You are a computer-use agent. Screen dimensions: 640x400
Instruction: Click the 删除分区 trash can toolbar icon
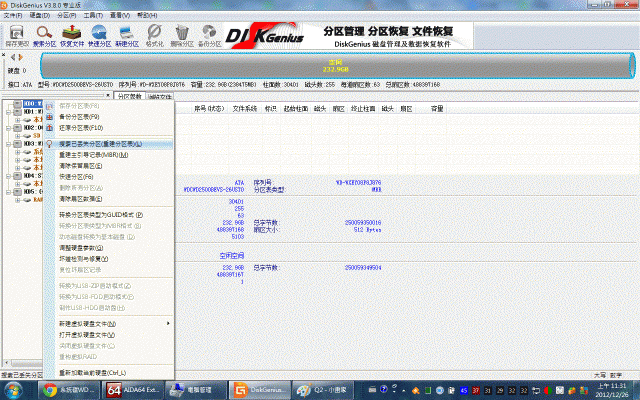pyautogui.click(x=182, y=36)
